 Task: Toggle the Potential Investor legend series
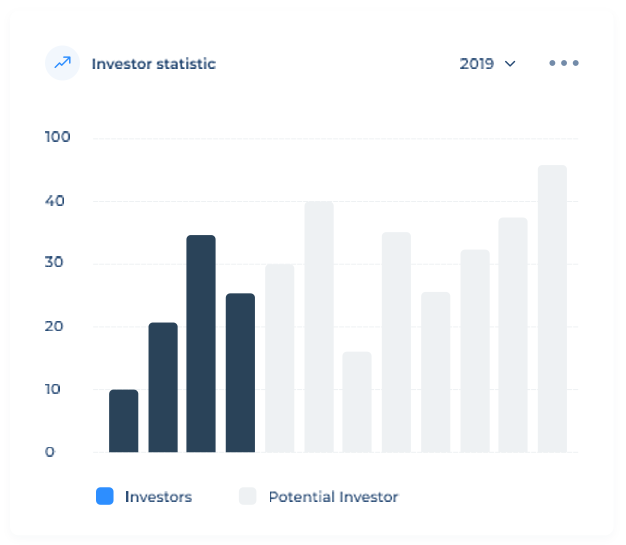319,496
